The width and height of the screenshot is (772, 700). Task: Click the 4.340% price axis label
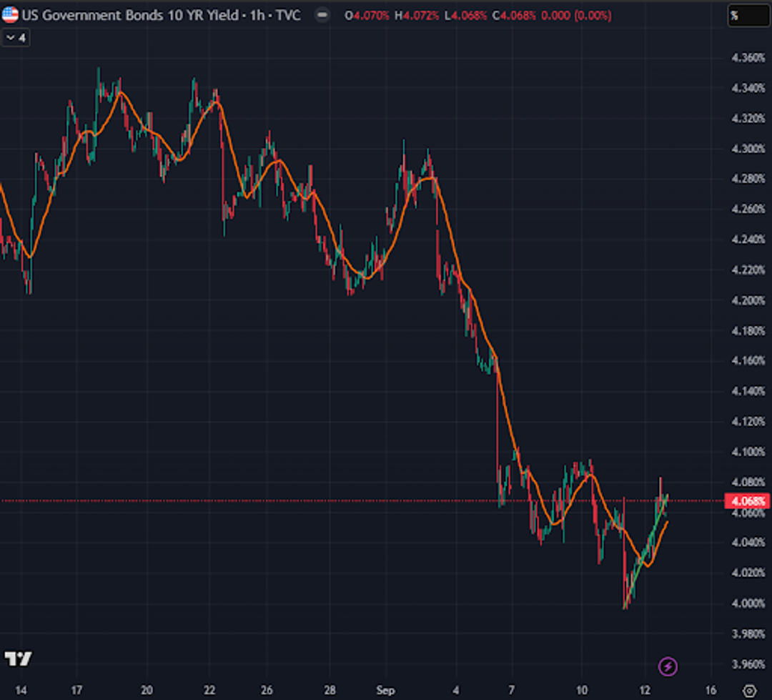pos(748,88)
